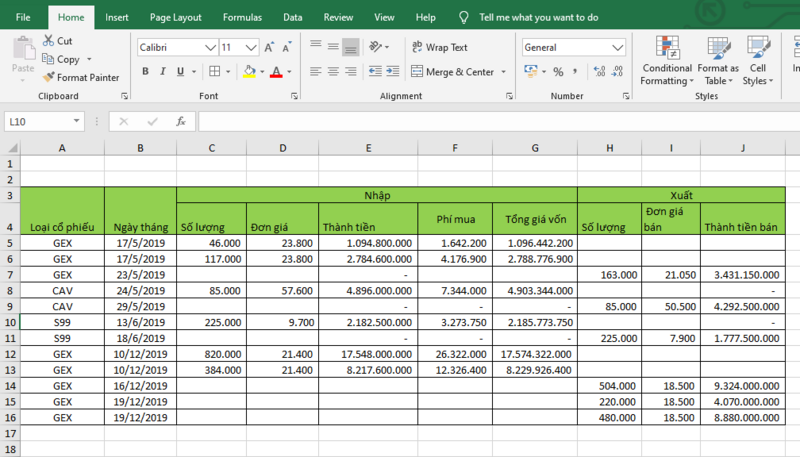
Task: Open the Formulas ribbon tab
Action: (242, 17)
